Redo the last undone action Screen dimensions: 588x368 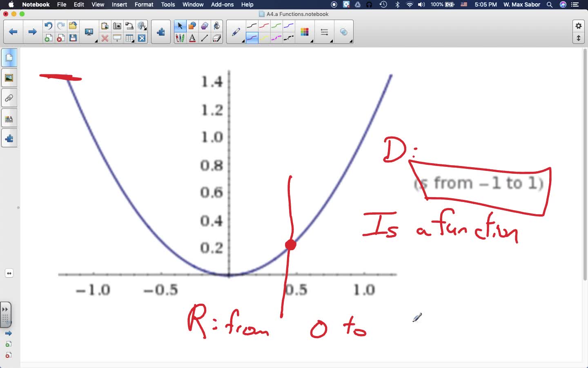(x=60, y=26)
